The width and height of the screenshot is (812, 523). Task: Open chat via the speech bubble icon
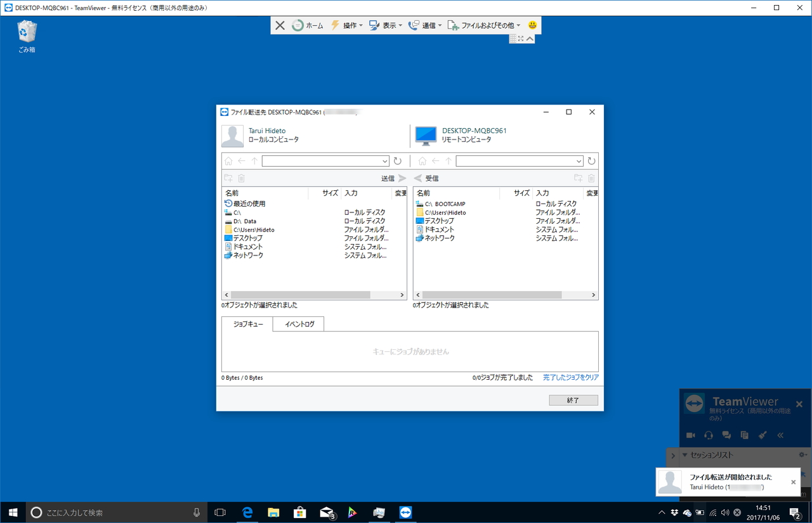point(726,436)
